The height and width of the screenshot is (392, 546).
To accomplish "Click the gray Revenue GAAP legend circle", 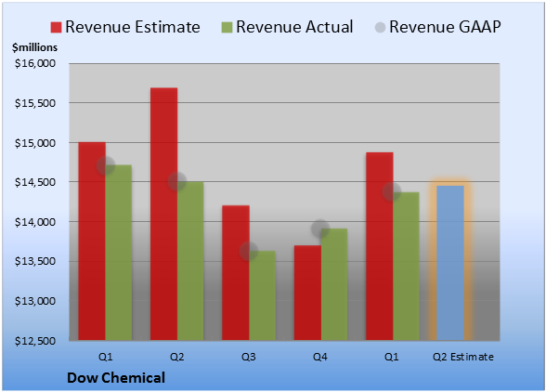I will click(x=381, y=27).
